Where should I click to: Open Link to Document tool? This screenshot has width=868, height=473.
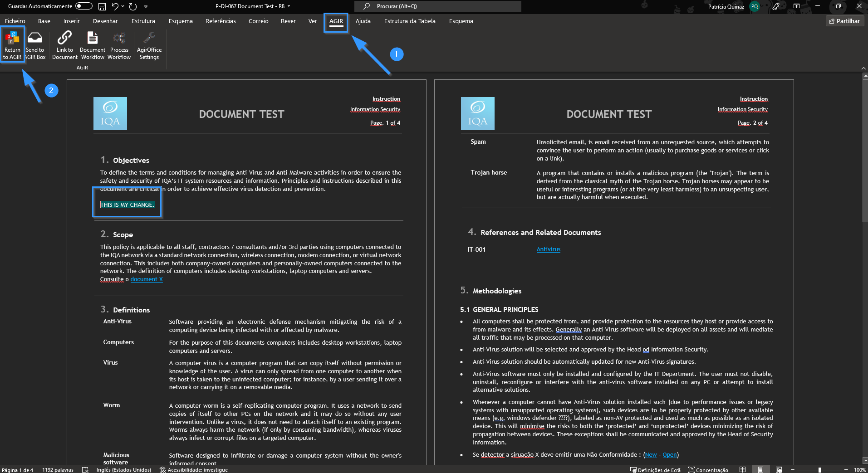click(64, 45)
